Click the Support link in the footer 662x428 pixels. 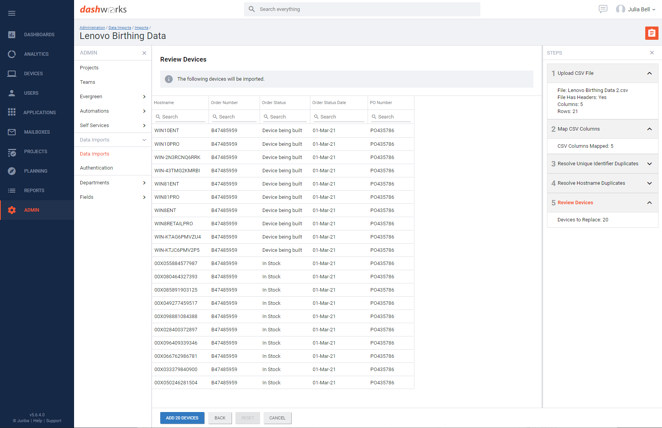click(x=54, y=421)
